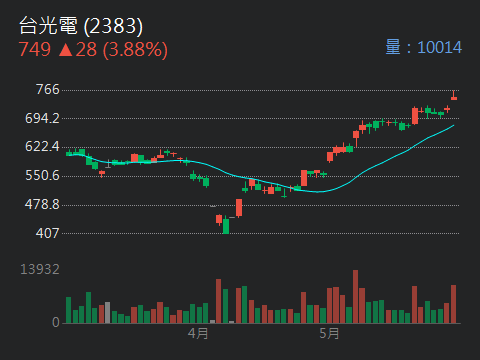
Task: Click the 766 price axis label
Action: pyautogui.click(x=48, y=89)
